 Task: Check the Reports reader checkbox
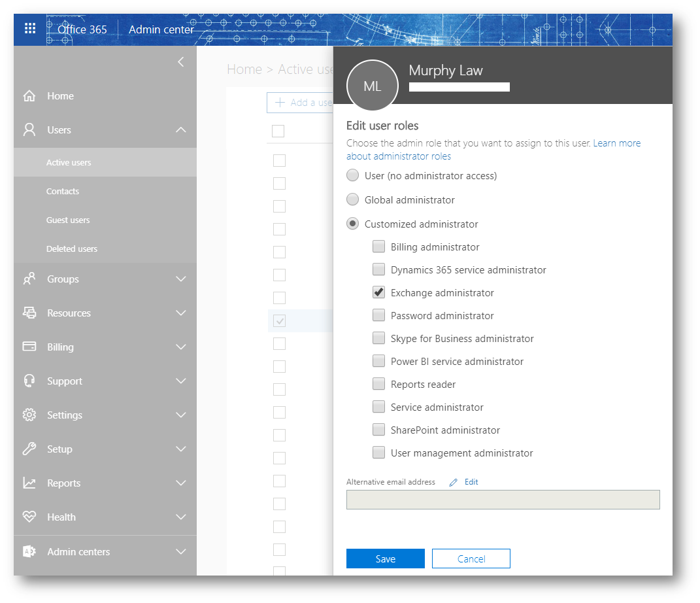pos(378,384)
